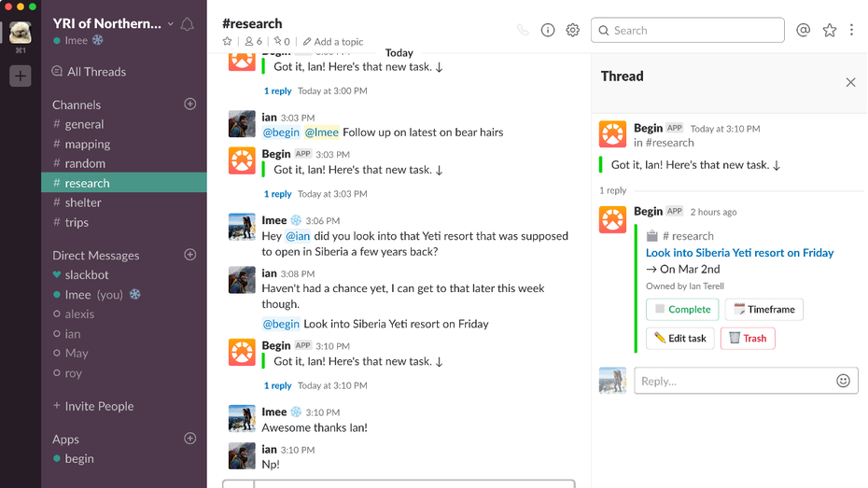Open channel details info icon
This screenshot has width=868, height=488.
click(x=548, y=30)
